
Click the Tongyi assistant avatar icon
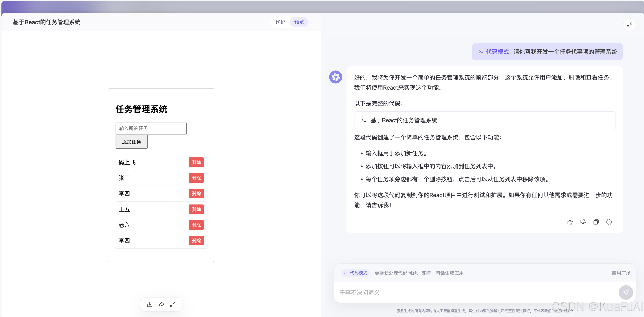(x=336, y=77)
